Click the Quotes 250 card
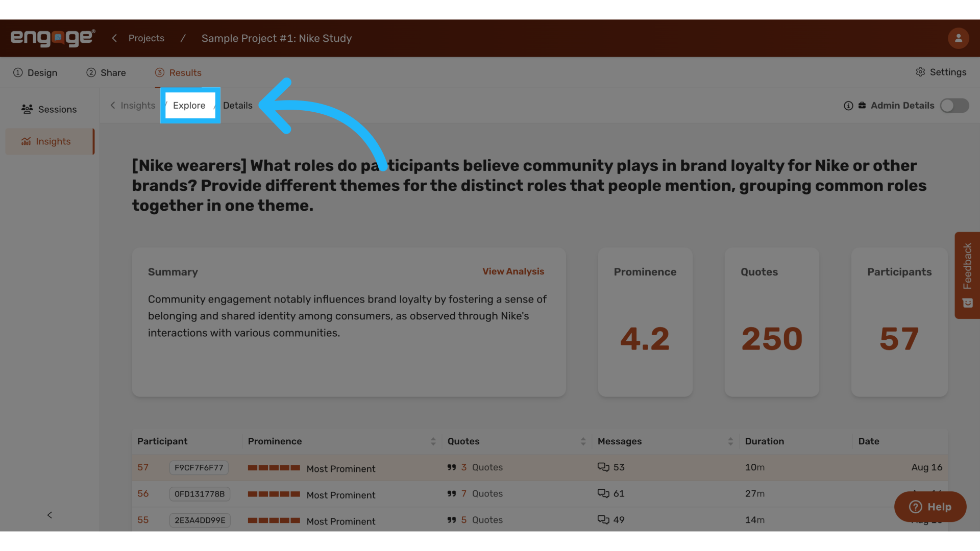The height and width of the screenshot is (551, 980). [x=772, y=322]
